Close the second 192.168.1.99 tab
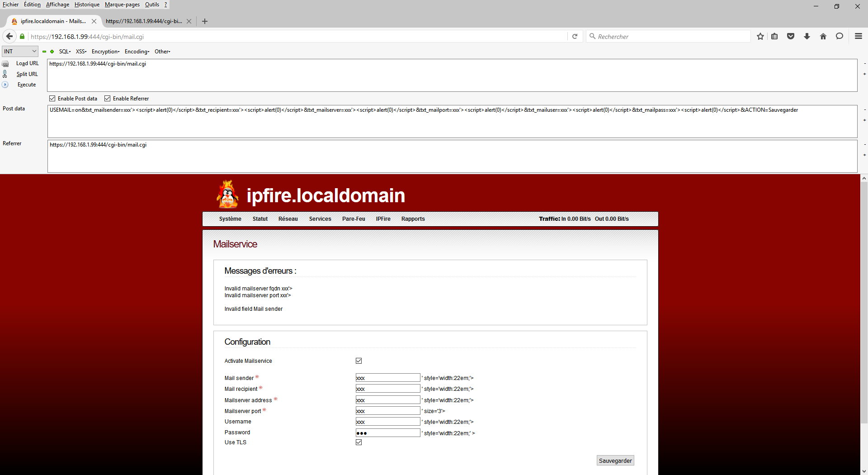The image size is (868, 475). pyautogui.click(x=189, y=21)
